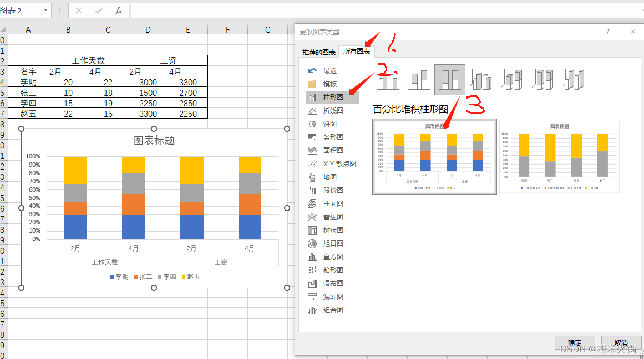Click the 李四 legend entry in chart
Screen dimensions: 644x359
[167, 276]
